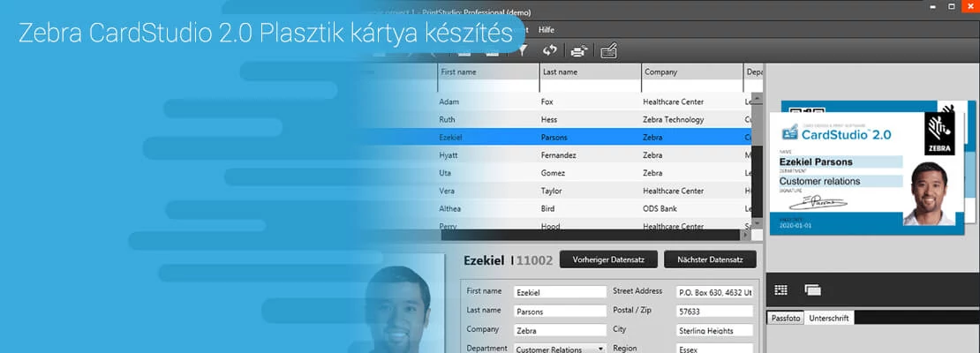Screen dimensions: 980x353
Task: Click the grid view icon below card preview
Action: (780, 289)
